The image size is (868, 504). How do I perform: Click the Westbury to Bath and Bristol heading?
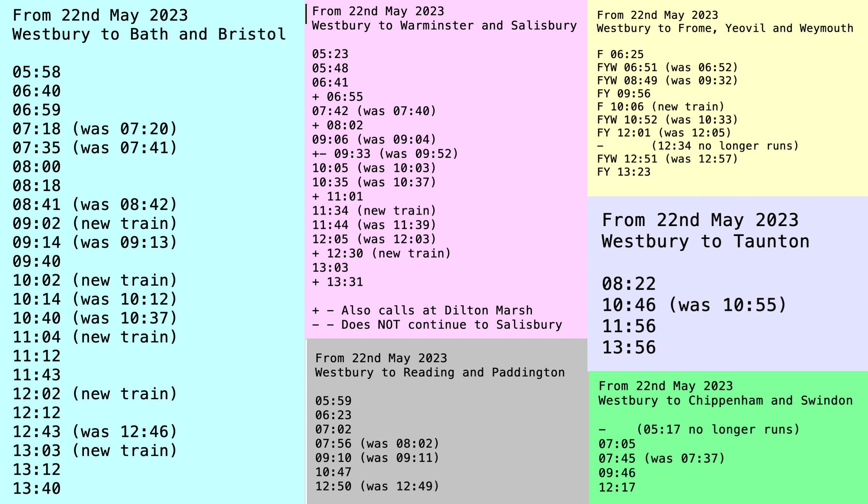149,34
